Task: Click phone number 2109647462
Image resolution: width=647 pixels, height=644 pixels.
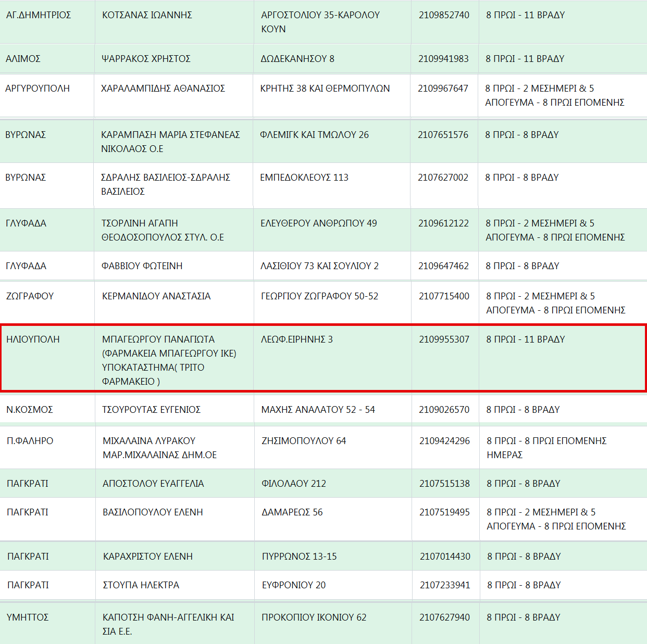Action: (443, 266)
